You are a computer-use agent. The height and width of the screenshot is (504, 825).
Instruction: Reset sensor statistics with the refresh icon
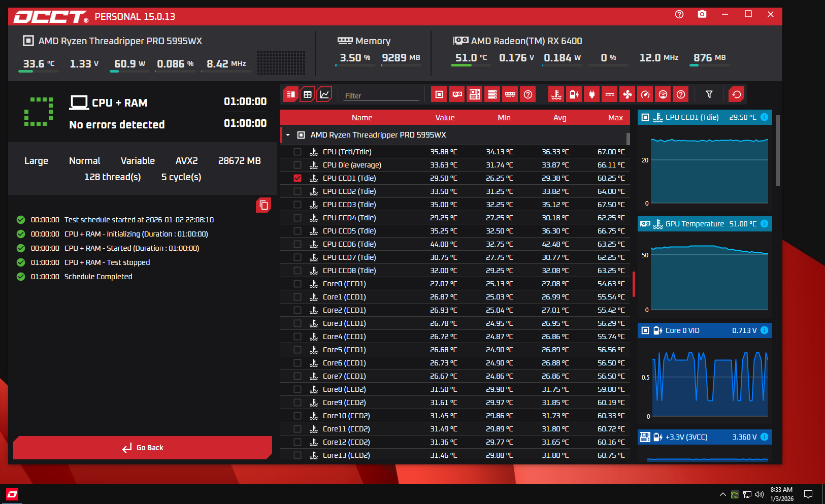click(737, 94)
